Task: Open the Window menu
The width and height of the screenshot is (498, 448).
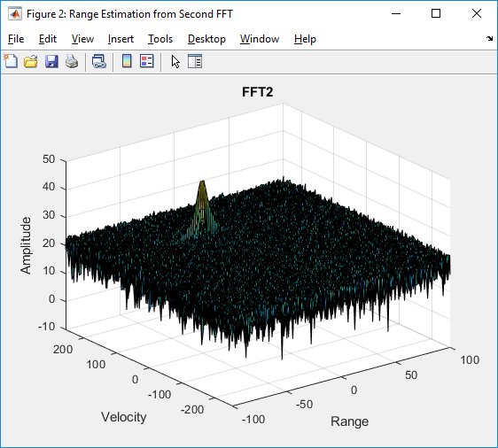Action: pos(260,39)
